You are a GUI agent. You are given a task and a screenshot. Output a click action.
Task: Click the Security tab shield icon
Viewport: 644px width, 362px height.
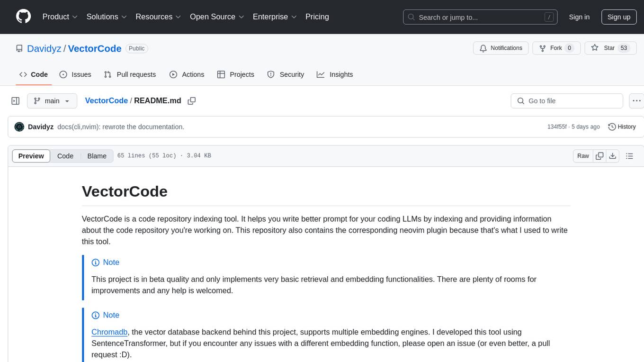click(x=271, y=74)
